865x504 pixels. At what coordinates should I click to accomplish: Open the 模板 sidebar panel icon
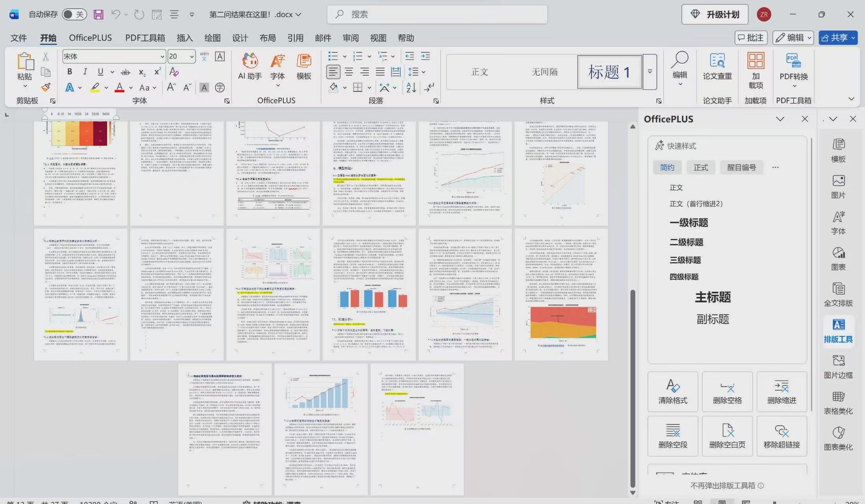click(838, 150)
